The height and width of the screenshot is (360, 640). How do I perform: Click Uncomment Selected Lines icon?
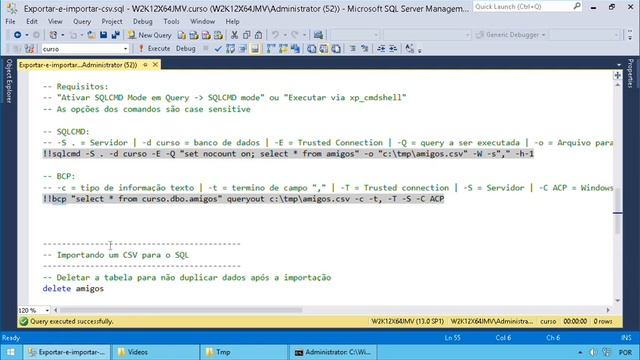364,49
